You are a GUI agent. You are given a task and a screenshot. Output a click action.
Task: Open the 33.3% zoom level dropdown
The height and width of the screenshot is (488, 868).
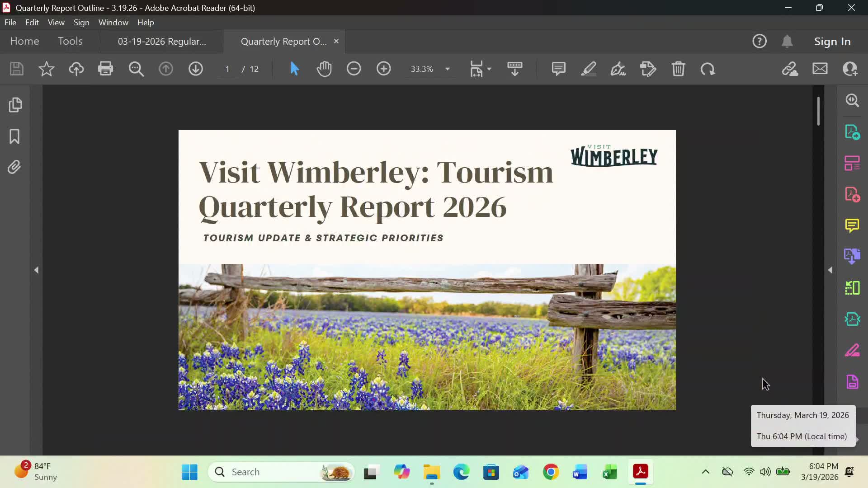point(447,69)
